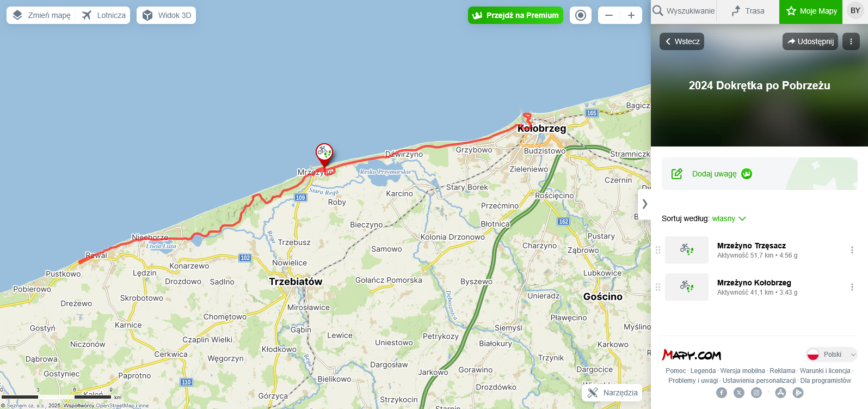Open the Polski language dropdown
Image resolution: width=868 pixels, height=409 pixels.
pyautogui.click(x=832, y=355)
